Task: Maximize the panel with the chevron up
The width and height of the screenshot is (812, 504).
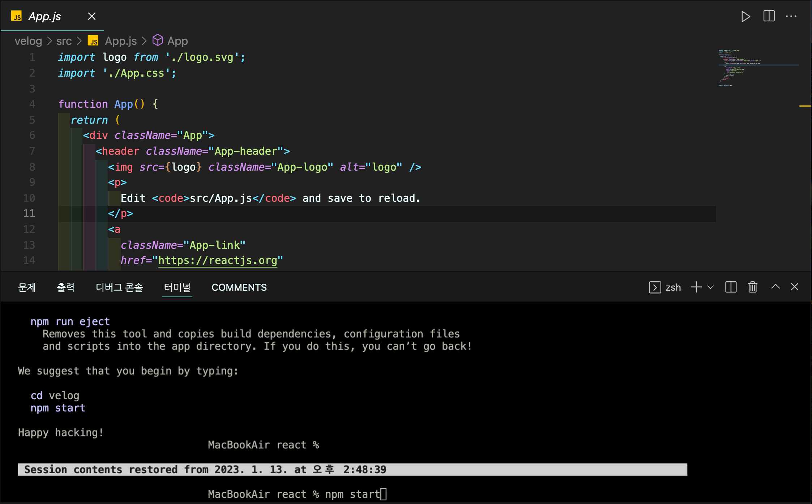Action: 775,287
